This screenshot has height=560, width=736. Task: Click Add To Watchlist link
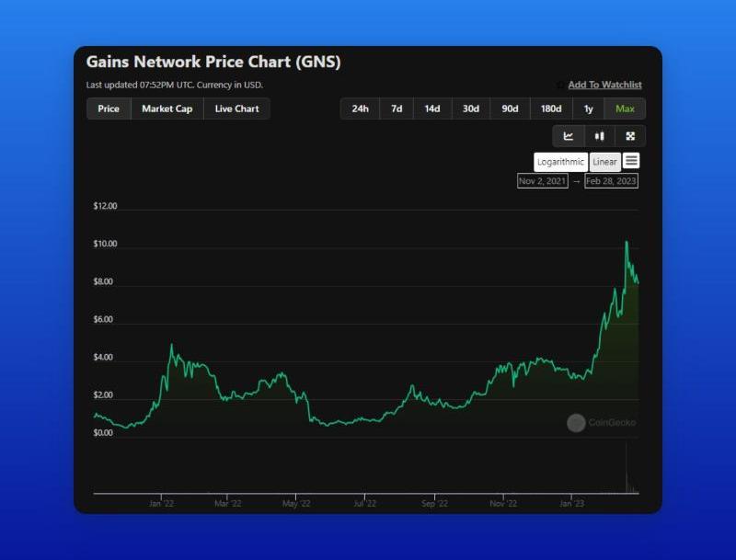[x=604, y=86]
